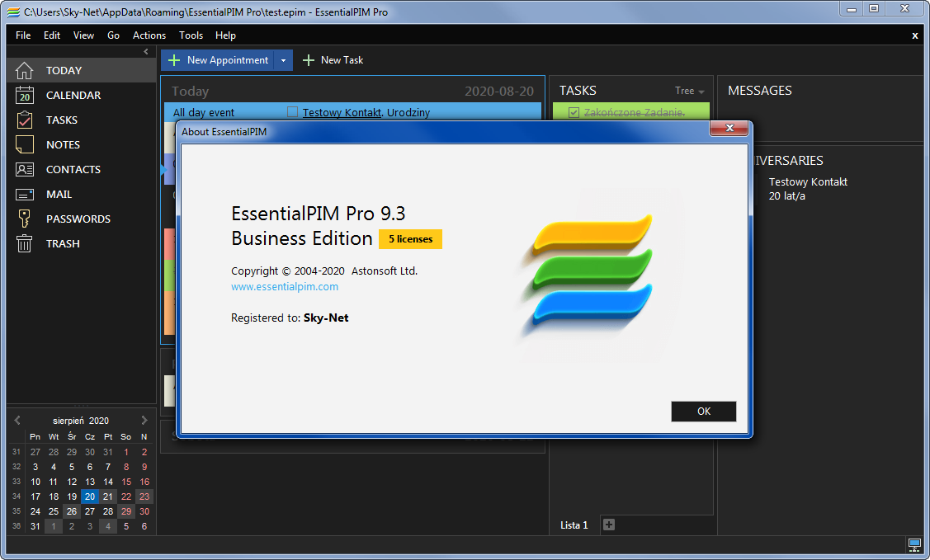
Task: Open the Passwords key icon
Action: click(24, 219)
